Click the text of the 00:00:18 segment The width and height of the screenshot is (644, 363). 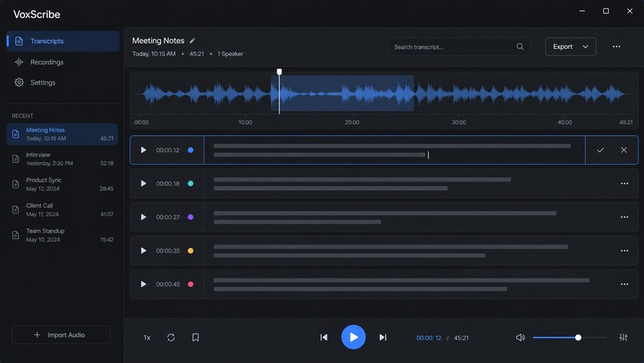(x=362, y=184)
